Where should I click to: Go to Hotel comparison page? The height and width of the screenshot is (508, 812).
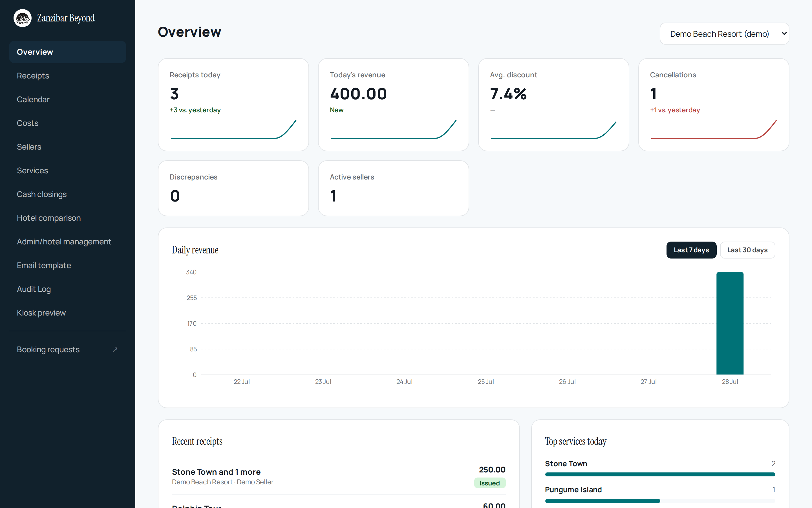[67, 218]
